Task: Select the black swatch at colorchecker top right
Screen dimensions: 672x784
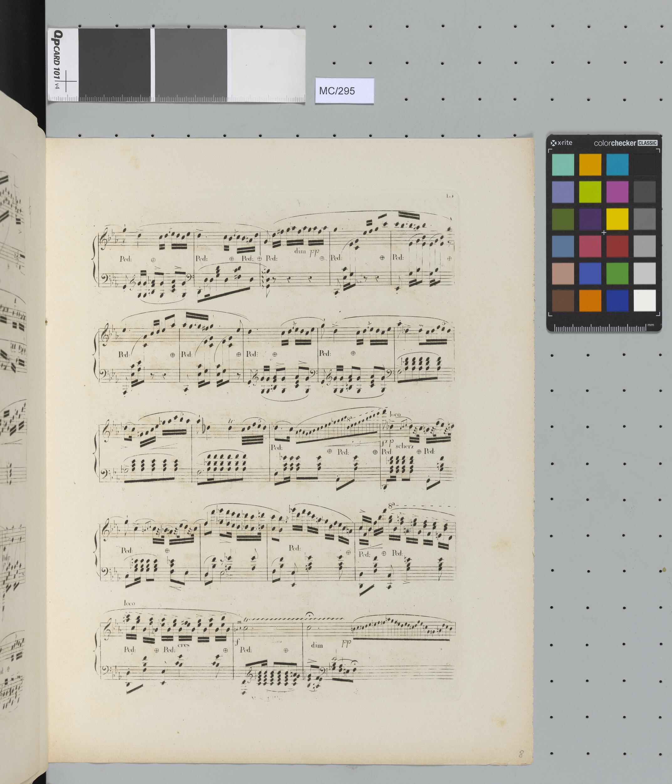Action: pyautogui.click(x=644, y=164)
